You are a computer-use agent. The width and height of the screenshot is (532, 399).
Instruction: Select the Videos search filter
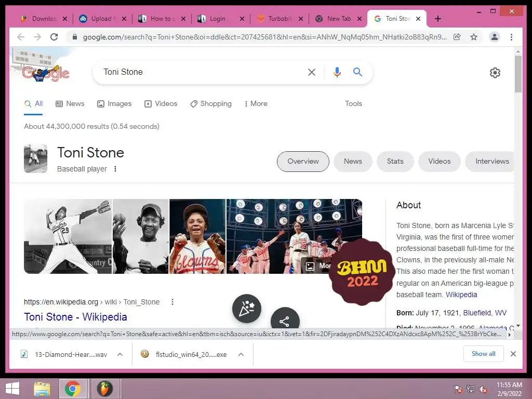coord(161,104)
